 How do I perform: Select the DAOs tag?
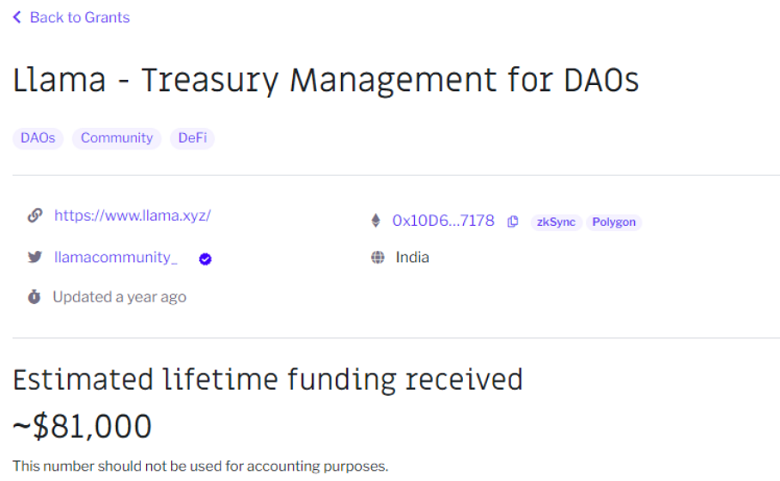click(x=38, y=138)
